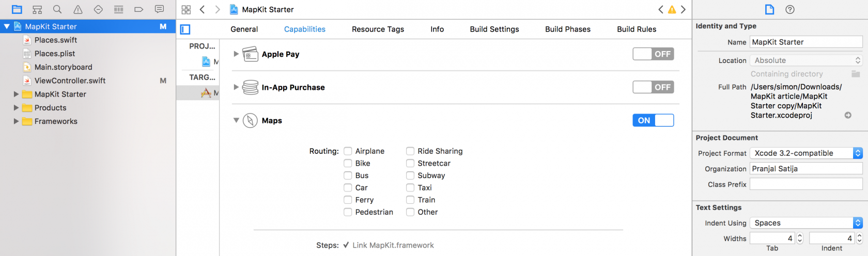Screen dimensions: 868x256
Task: Expand the Frameworks group in navigator
Action: pyautogui.click(x=16, y=121)
